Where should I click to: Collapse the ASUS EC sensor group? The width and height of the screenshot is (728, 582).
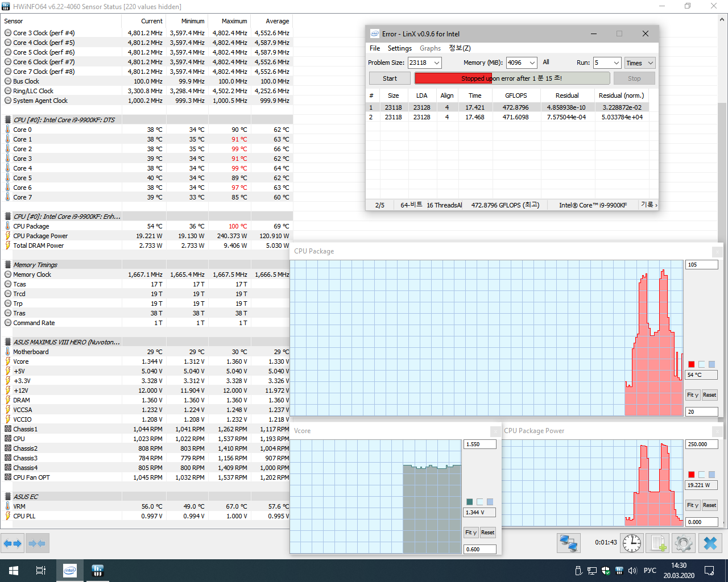pyautogui.click(x=26, y=497)
